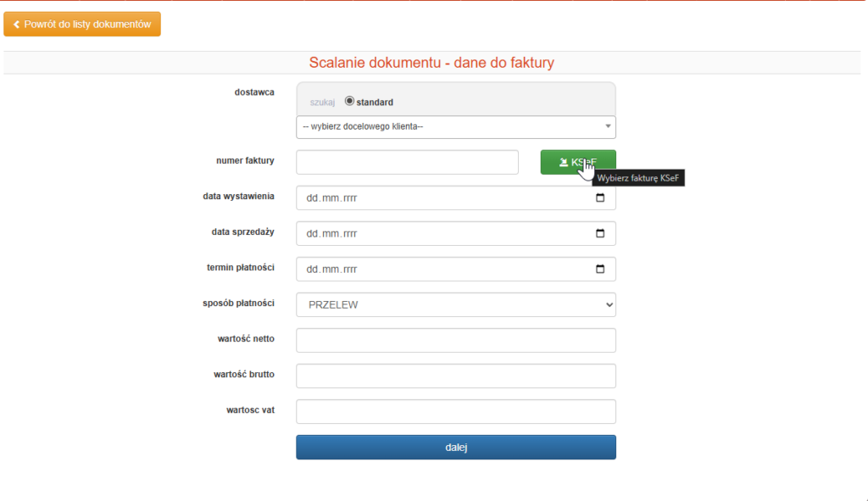The width and height of the screenshot is (868, 501).
Task: Click the sposób płatności label
Action: (237, 303)
